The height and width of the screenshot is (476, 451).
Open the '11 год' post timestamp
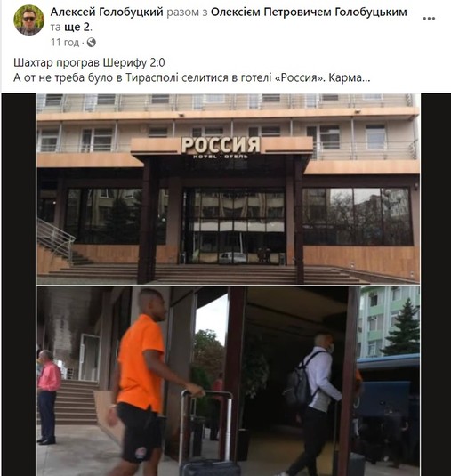tap(65, 43)
